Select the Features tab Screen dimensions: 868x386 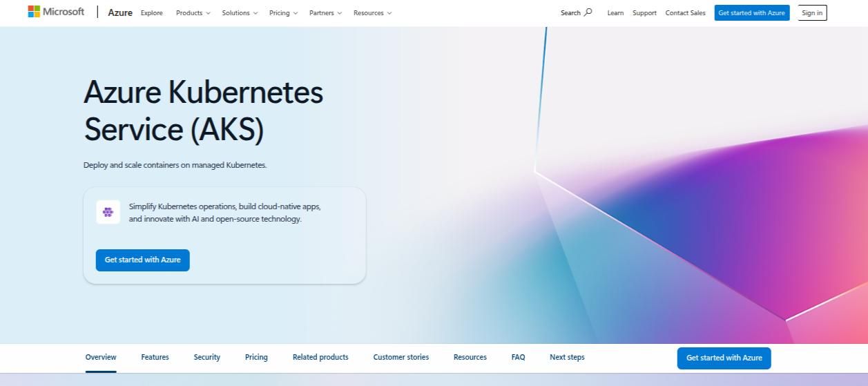155,358
